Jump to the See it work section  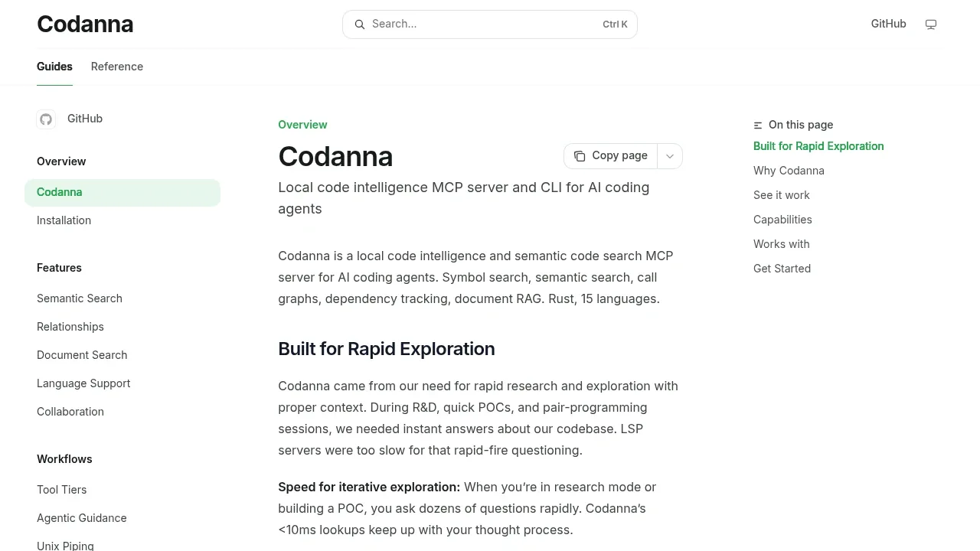tap(782, 195)
